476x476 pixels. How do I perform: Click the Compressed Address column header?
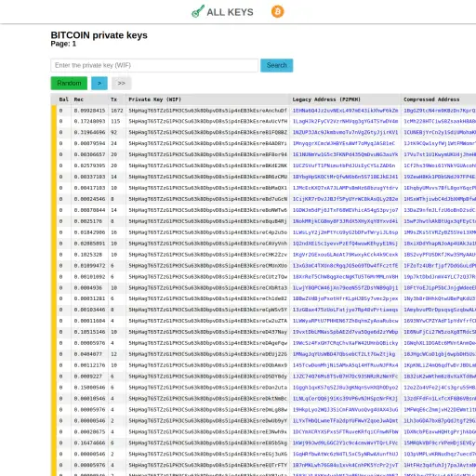click(431, 99)
